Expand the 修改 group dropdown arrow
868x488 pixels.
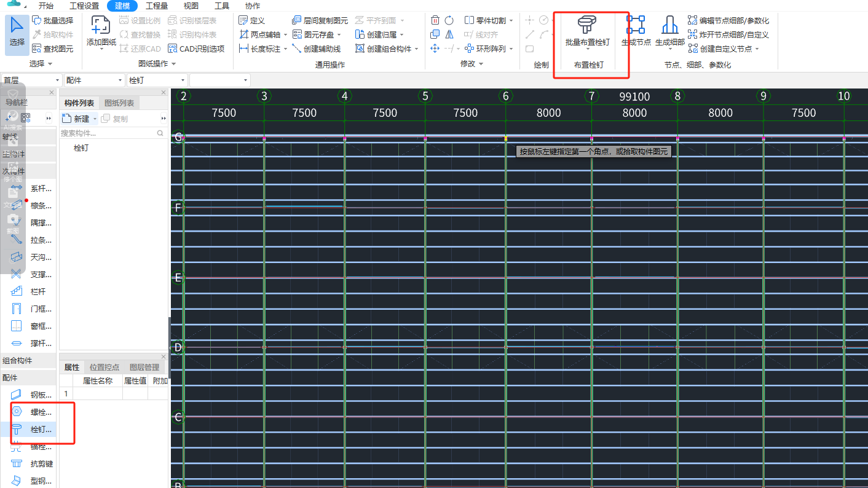point(481,64)
